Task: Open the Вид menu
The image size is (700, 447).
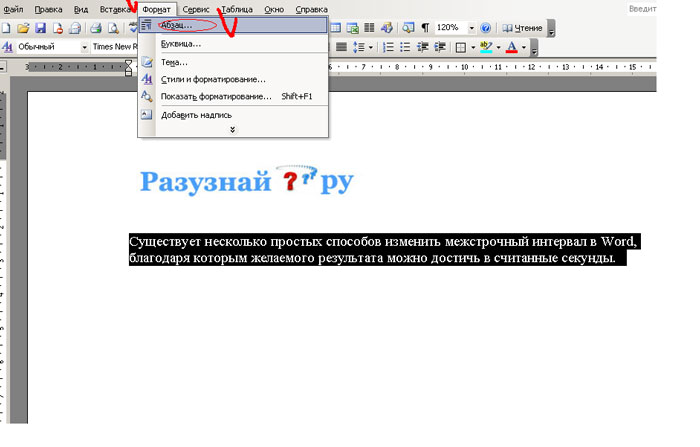Action: (81, 9)
